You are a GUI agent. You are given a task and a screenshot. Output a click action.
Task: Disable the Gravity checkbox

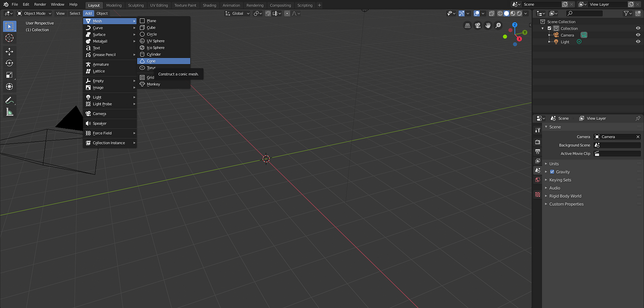pyautogui.click(x=552, y=172)
